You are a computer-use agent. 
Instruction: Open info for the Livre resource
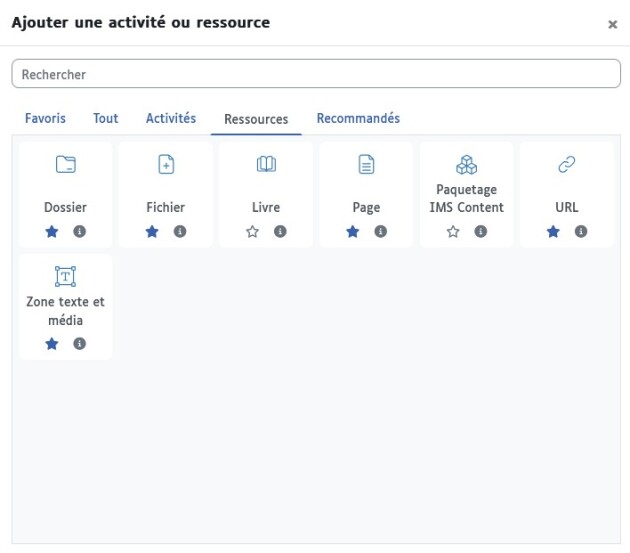click(x=280, y=231)
